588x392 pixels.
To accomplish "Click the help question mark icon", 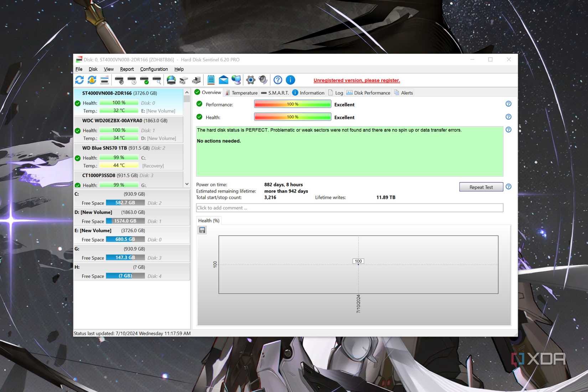I will (x=278, y=80).
